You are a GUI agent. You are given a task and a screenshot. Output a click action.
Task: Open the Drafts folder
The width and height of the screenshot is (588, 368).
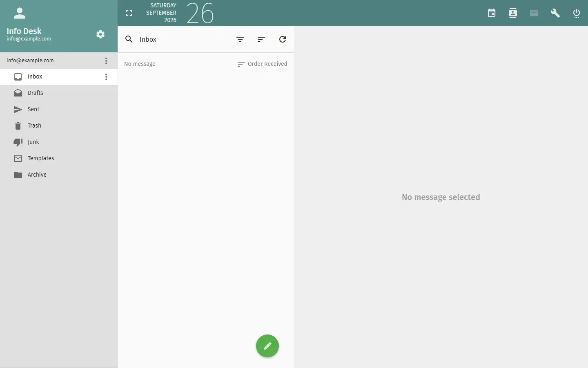click(59, 93)
